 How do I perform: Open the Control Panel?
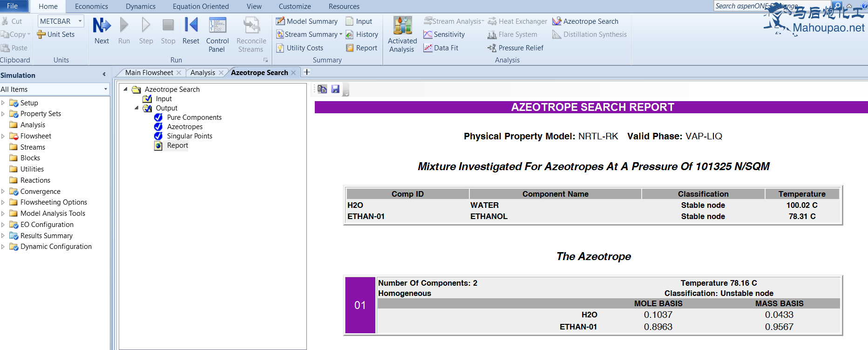(217, 34)
